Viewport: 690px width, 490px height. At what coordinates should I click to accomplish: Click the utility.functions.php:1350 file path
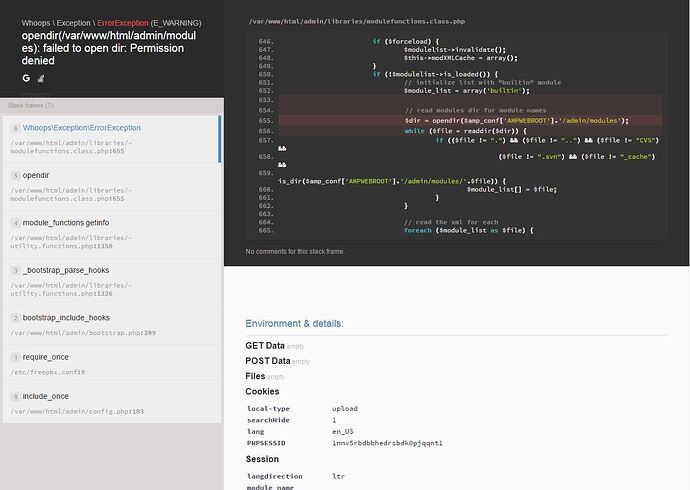coord(71,242)
